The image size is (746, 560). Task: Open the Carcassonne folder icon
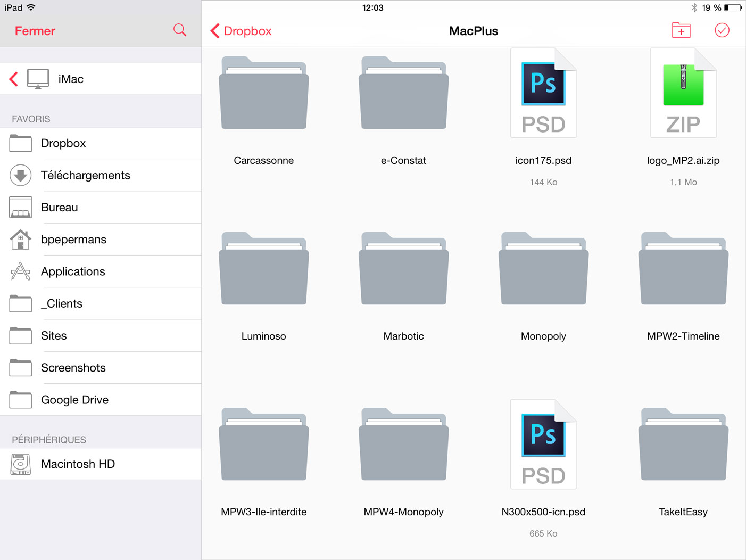point(264,93)
